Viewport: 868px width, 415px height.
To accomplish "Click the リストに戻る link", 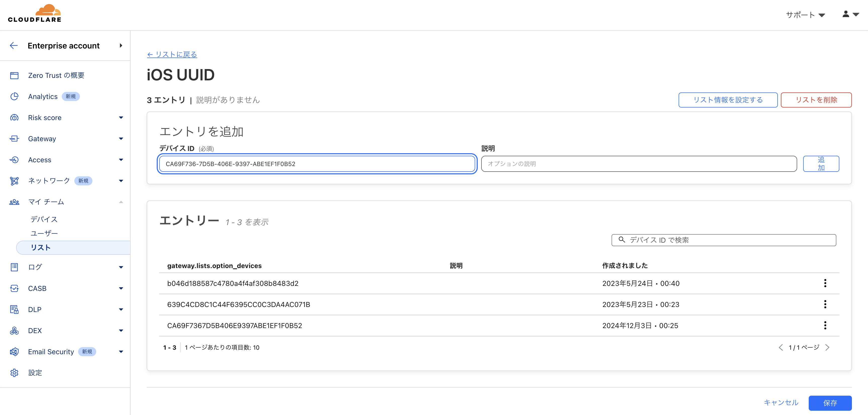I will tap(172, 54).
